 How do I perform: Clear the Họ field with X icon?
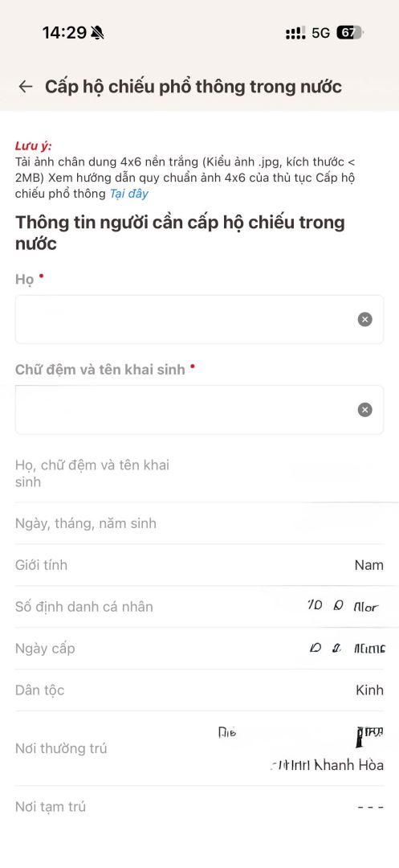(364, 319)
